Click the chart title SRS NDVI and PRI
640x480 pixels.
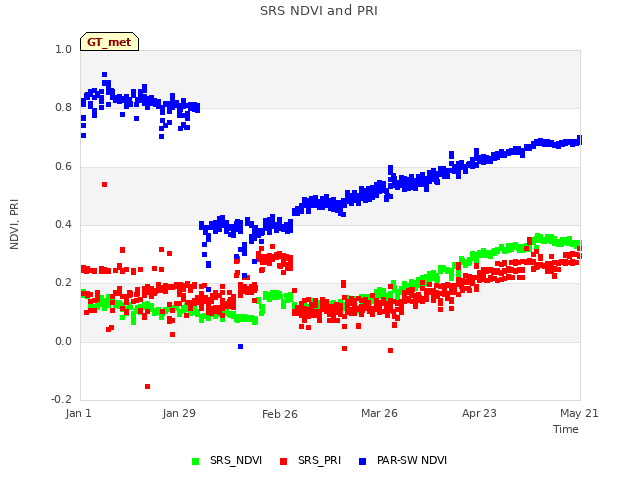click(x=319, y=11)
